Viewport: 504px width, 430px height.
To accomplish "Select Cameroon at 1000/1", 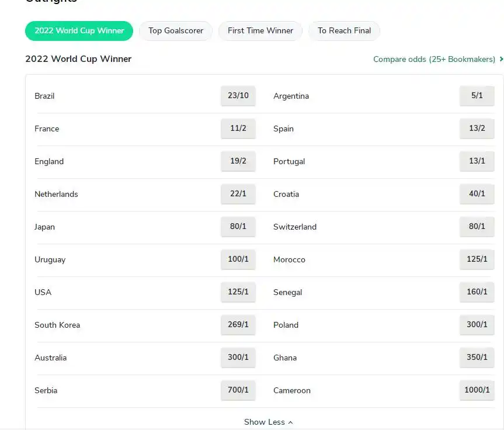I will 477,390.
